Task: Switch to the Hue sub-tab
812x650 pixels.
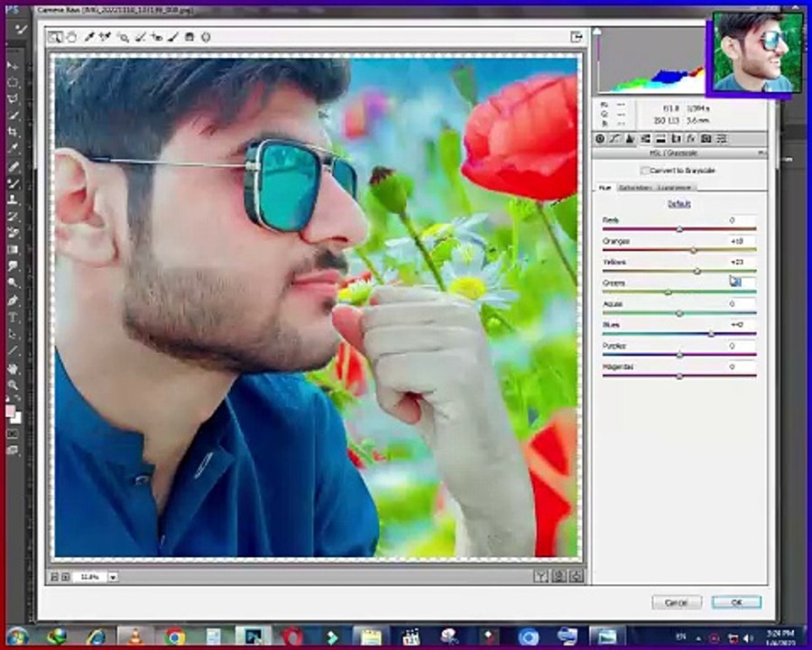Action: [604, 188]
